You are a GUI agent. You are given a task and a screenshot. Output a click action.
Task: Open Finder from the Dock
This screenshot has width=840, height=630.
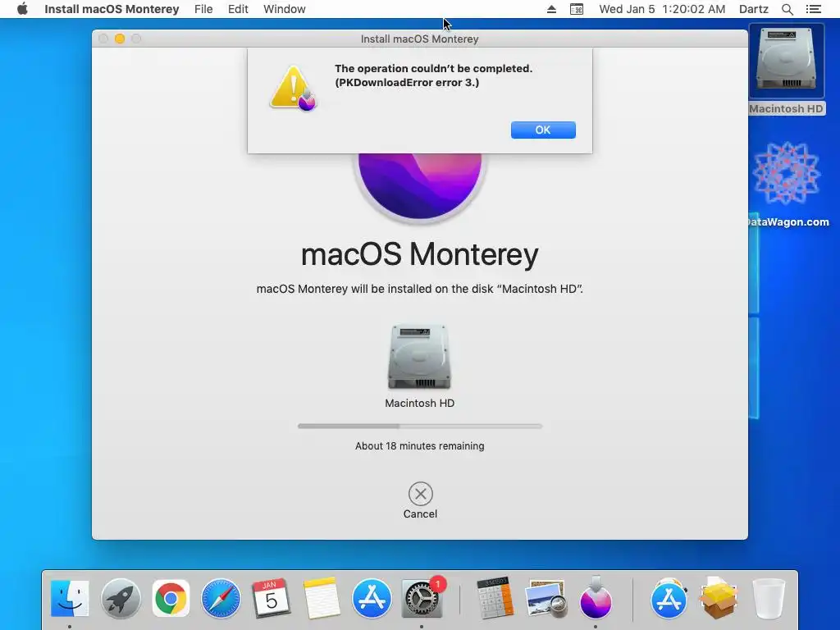[x=70, y=598]
